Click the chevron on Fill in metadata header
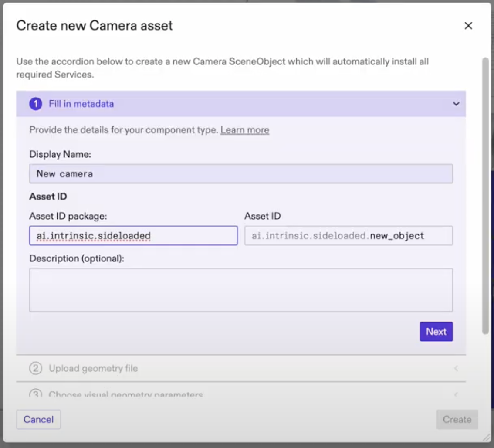This screenshot has width=494, height=448. coord(456,104)
